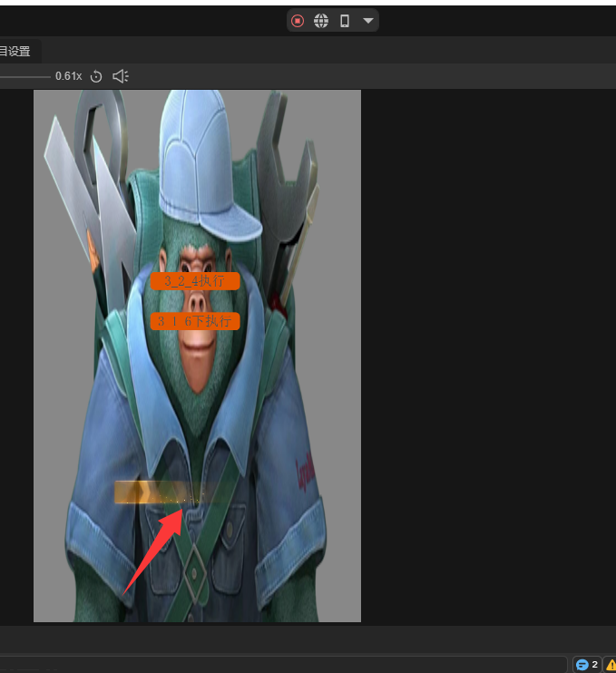Click the reset zoom rotate icon
This screenshot has height=673, width=616.
(x=96, y=76)
